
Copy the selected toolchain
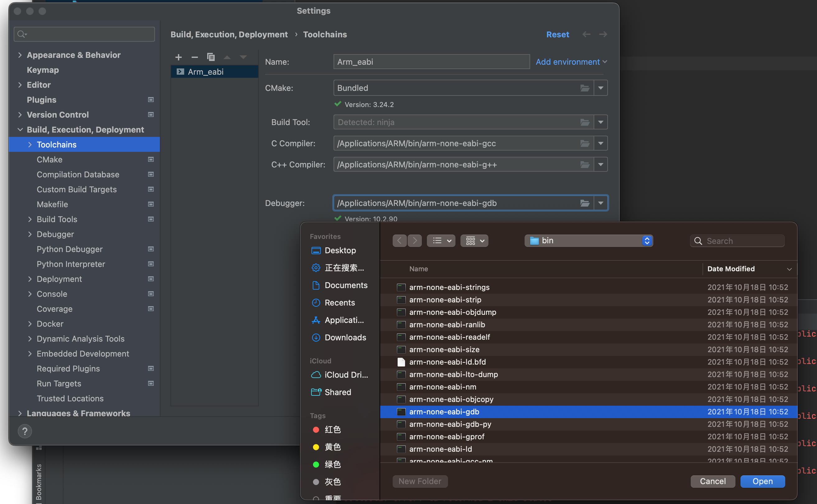tap(211, 57)
